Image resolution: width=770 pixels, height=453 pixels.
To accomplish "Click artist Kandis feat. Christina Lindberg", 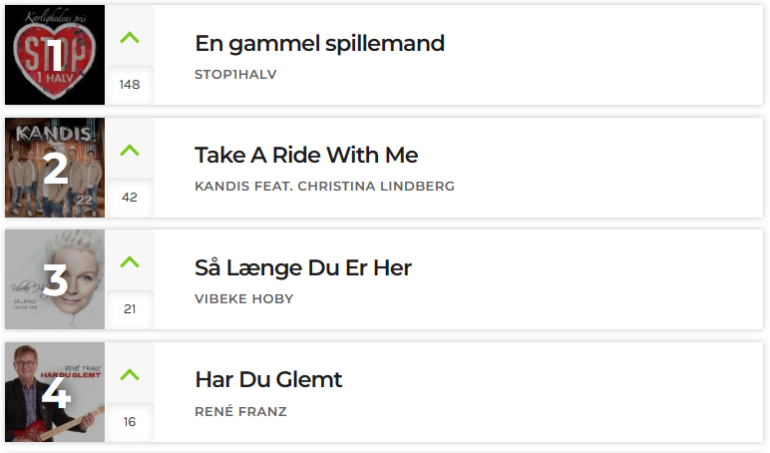I will click(x=325, y=186).
